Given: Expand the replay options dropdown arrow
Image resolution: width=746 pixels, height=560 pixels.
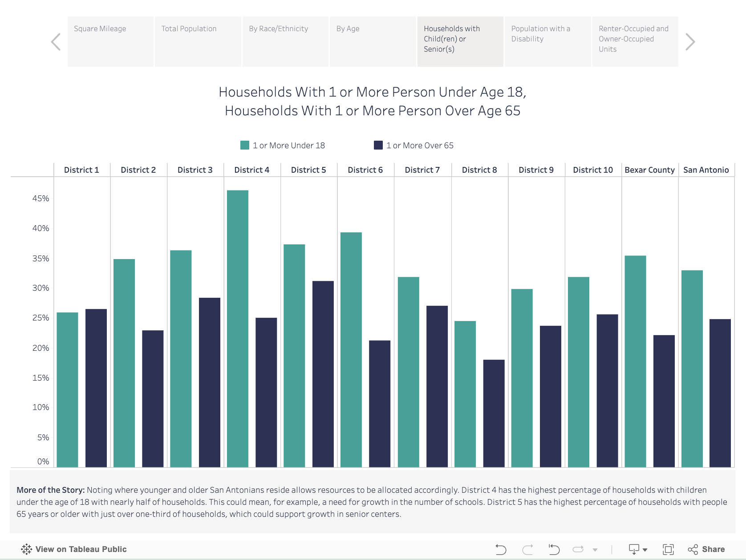Looking at the screenshot, I should 595,550.
